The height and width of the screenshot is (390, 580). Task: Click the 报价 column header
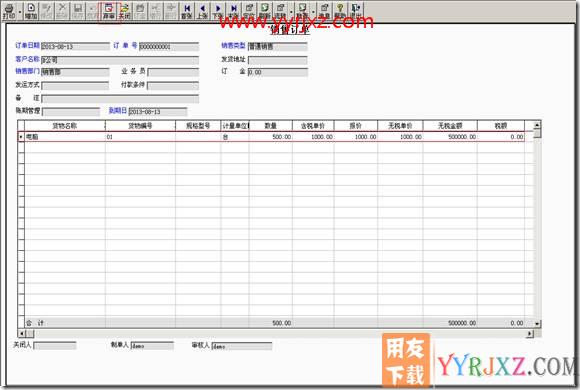click(x=355, y=126)
